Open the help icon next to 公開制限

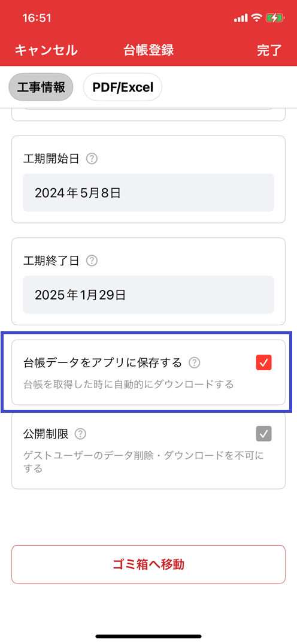point(81,433)
